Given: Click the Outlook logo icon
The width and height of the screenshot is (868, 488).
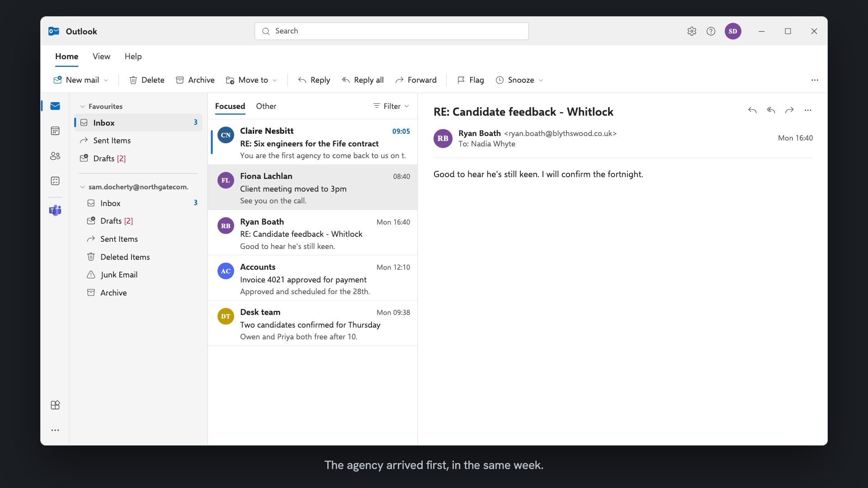Looking at the screenshot, I should [54, 31].
